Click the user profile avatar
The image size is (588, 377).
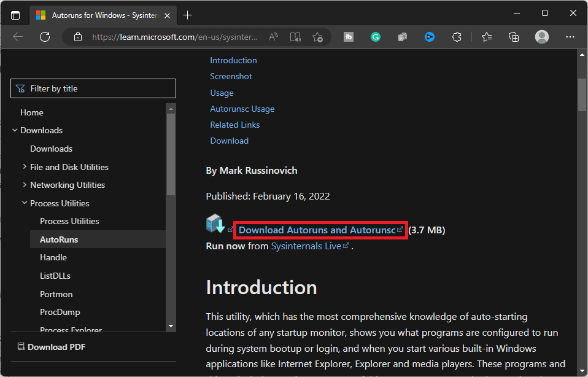click(542, 37)
